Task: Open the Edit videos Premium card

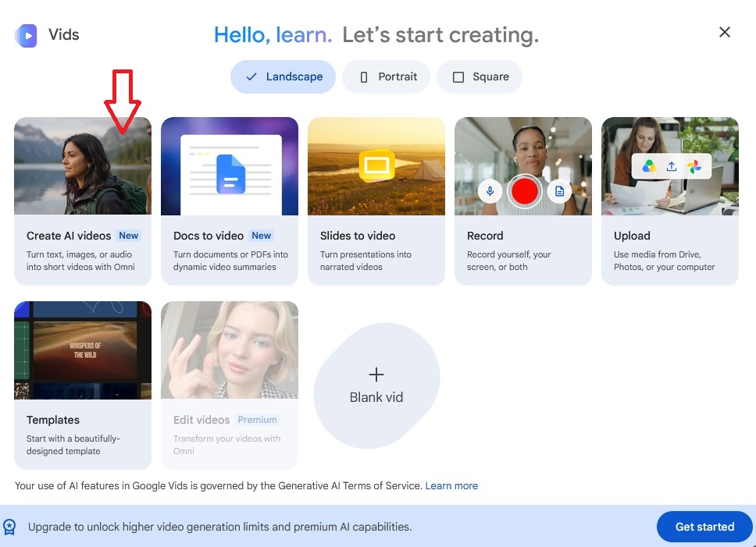Action: pos(230,385)
